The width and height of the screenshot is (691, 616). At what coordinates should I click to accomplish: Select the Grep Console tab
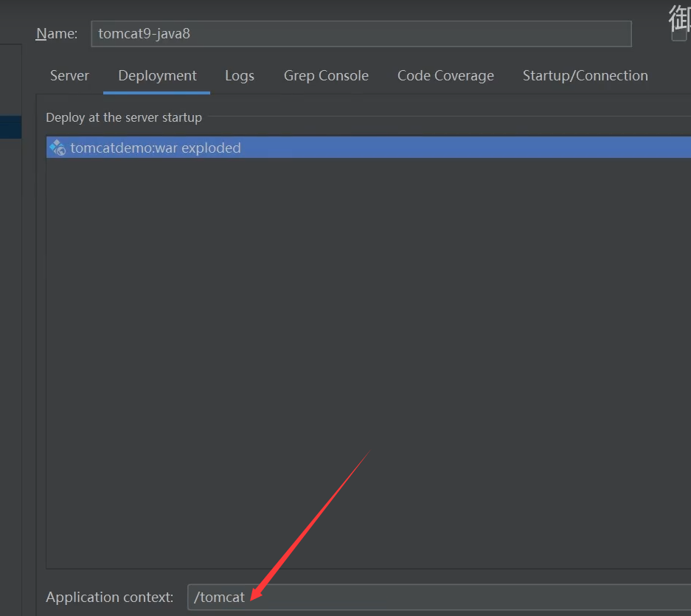(326, 75)
